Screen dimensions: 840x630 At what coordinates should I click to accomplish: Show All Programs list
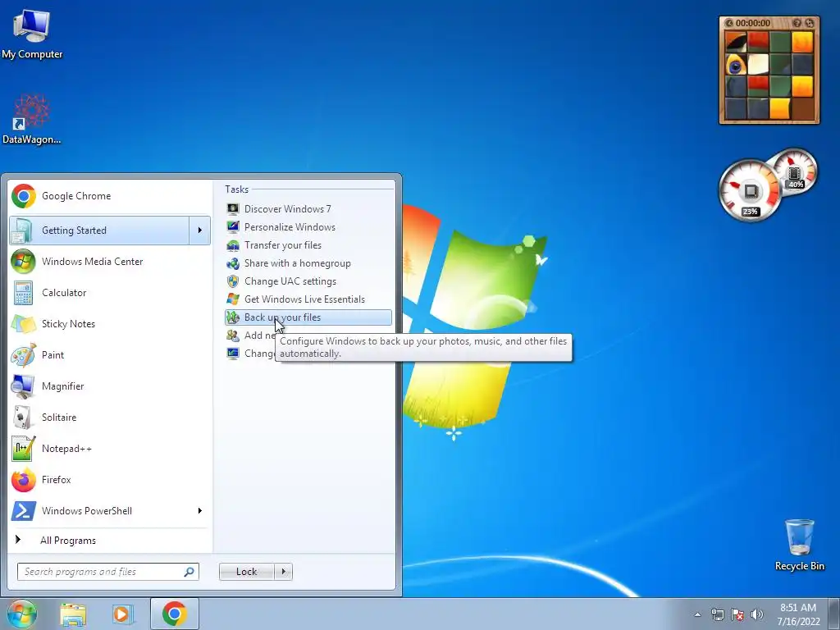[110, 541]
